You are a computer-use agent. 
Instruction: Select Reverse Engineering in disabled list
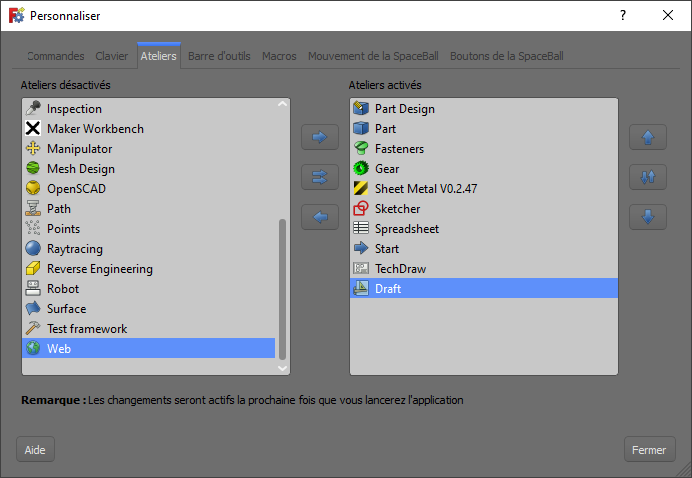(100, 268)
